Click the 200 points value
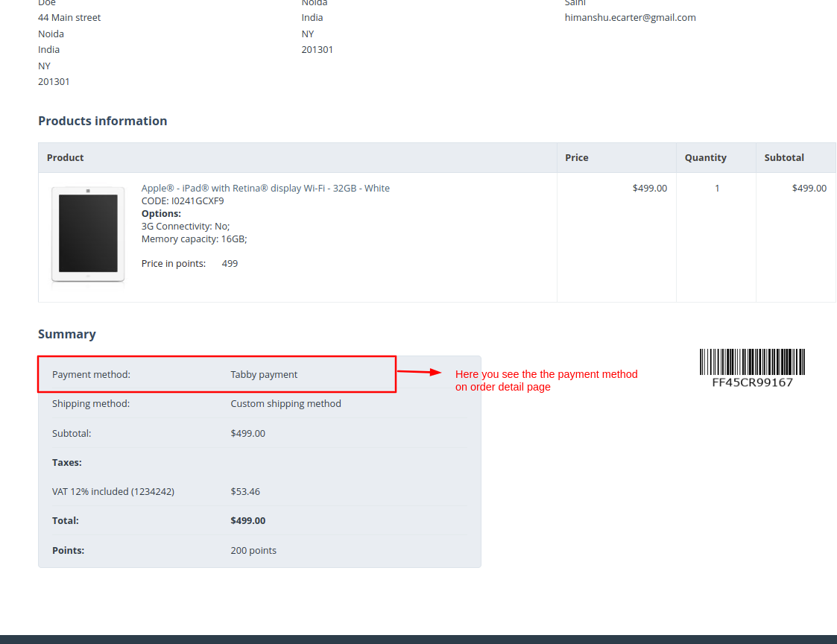Screen dimensions: 837x644 253,550
